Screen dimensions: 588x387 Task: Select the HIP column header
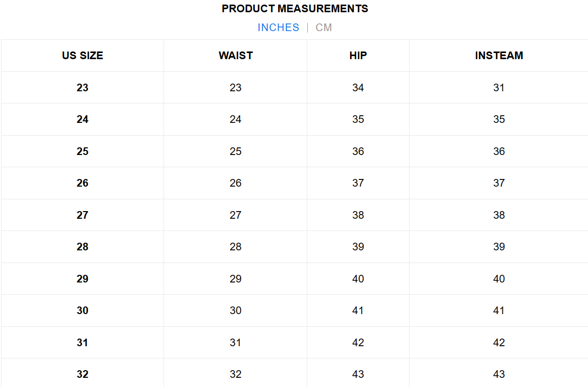pos(358,56)
